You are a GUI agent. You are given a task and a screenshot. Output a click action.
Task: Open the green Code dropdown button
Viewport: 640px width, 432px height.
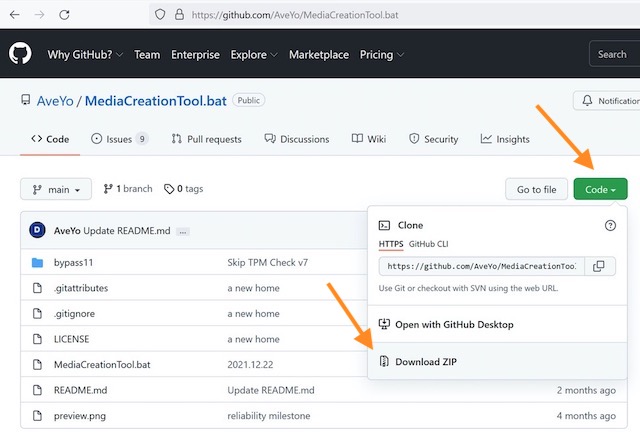coord(600,189)
